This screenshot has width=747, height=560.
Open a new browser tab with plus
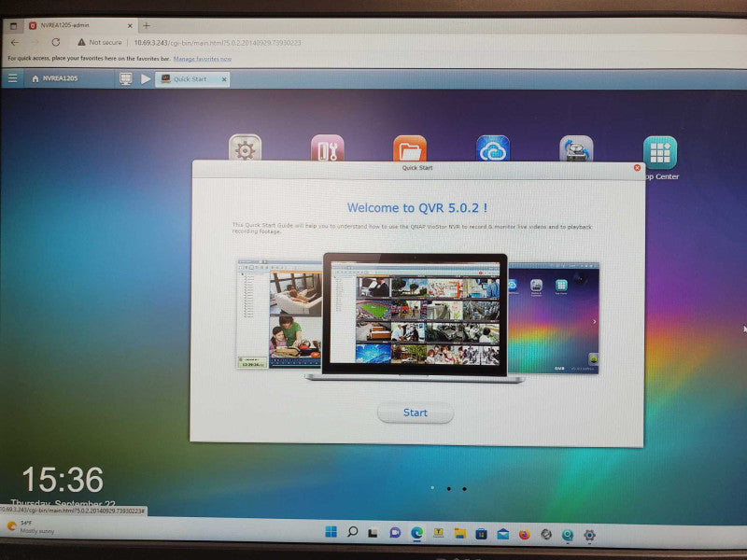(x=147, y=26)
